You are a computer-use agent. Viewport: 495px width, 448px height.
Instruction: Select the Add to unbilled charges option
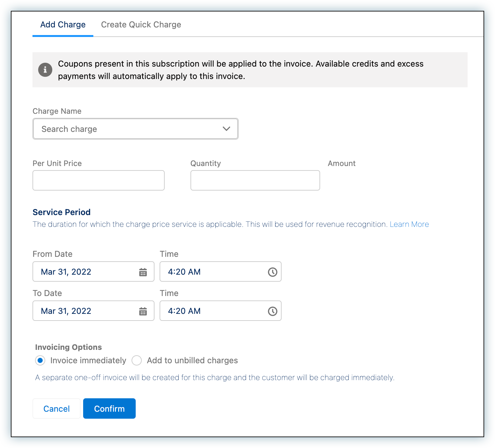tap(137, 360)
